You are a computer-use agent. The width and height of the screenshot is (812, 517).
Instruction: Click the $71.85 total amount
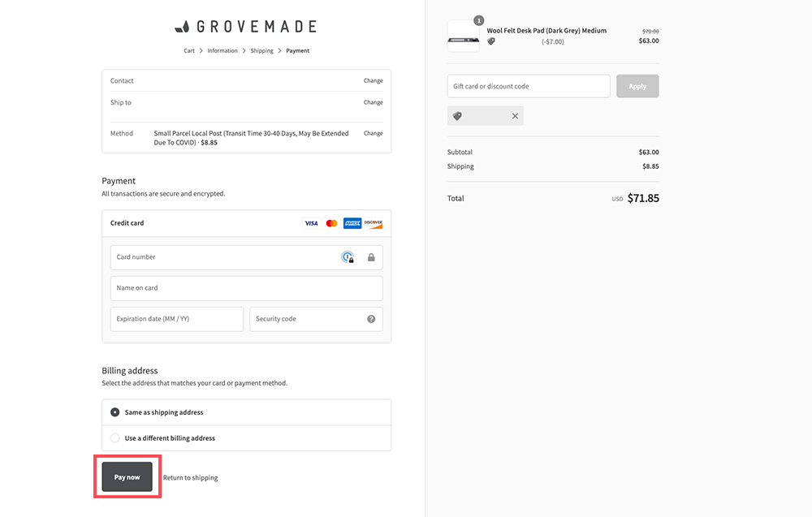click(x=643, y=198)
